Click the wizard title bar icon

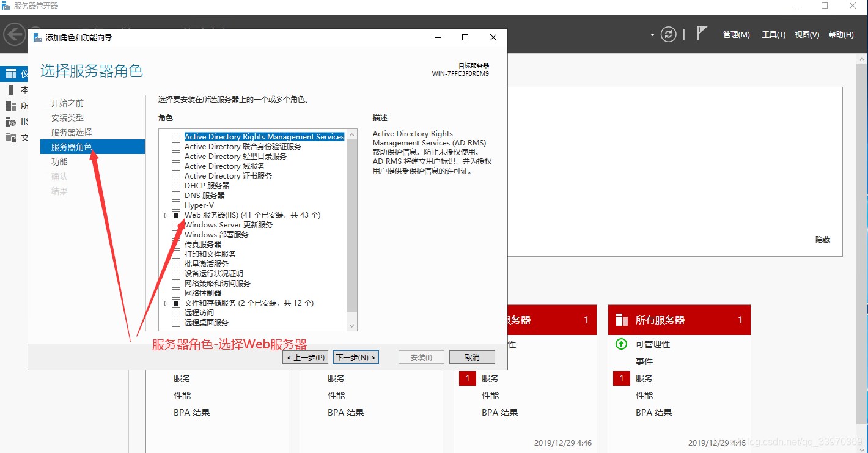click(38, 37)
